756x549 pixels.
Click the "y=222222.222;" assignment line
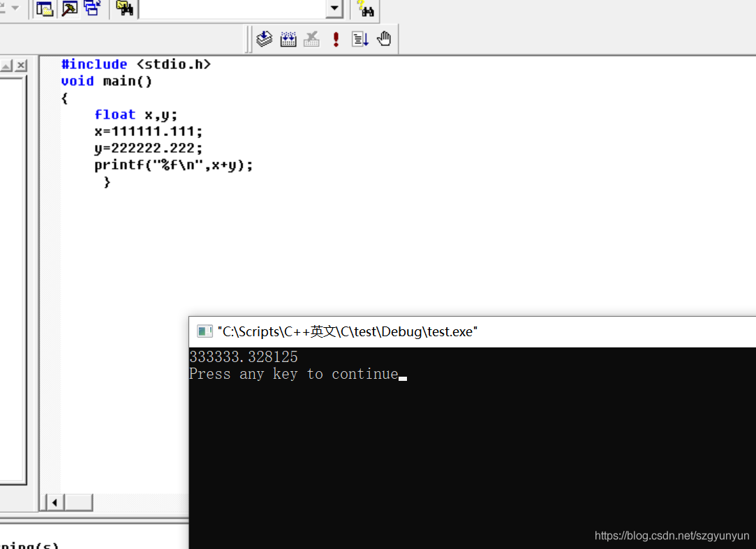coord(149,148)
